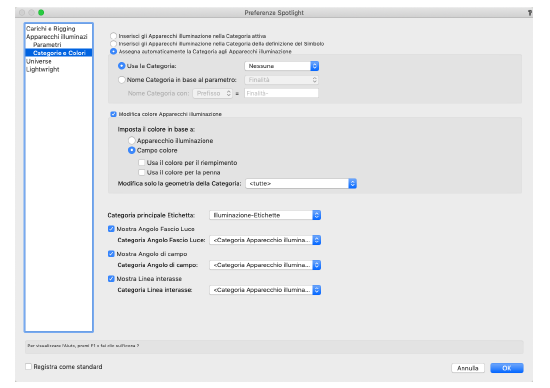The height and width of the screenshot is (388, 550).
Task: Open Categoria principale Etichetta dropdown
Action: coord(265,215)
